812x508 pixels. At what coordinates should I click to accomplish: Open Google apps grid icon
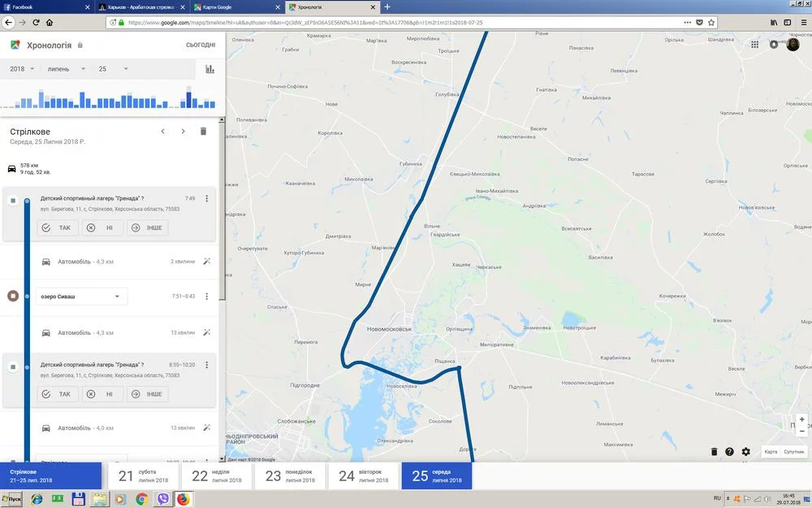click(755, 45)
